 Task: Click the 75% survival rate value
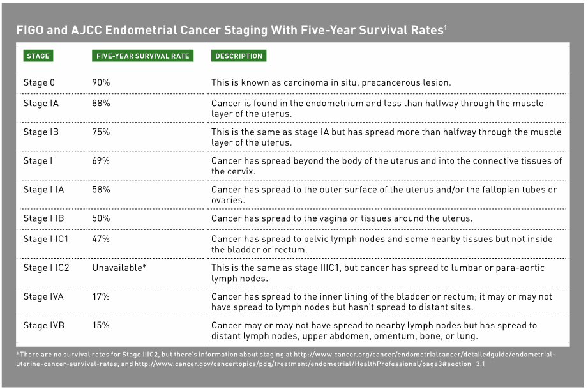coord(101,132)
